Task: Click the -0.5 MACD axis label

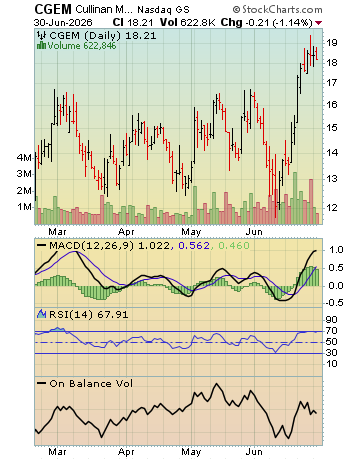Action: tap(333, 303)
